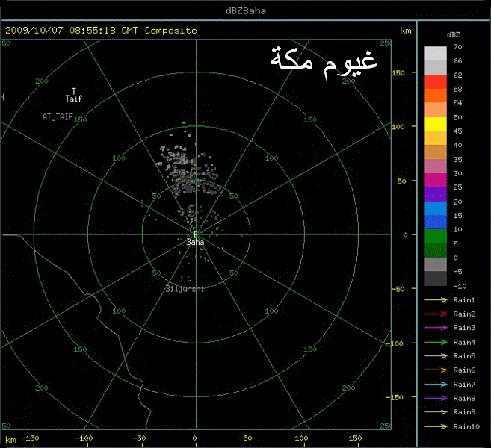Viewport: 491px width, 448px height.
Task: Click the km unit label at bottom left
Action: pyautogui.click(x=11, y=440)
